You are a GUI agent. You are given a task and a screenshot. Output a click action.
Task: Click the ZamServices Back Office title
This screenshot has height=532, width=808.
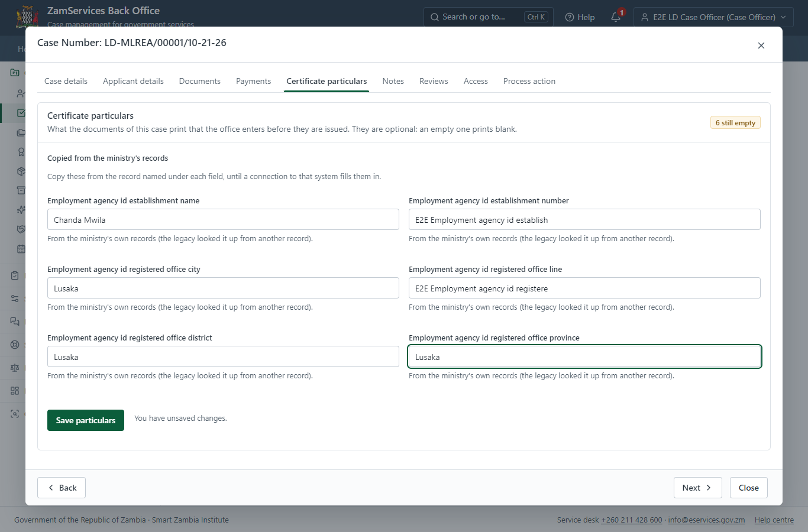(104, 11)
